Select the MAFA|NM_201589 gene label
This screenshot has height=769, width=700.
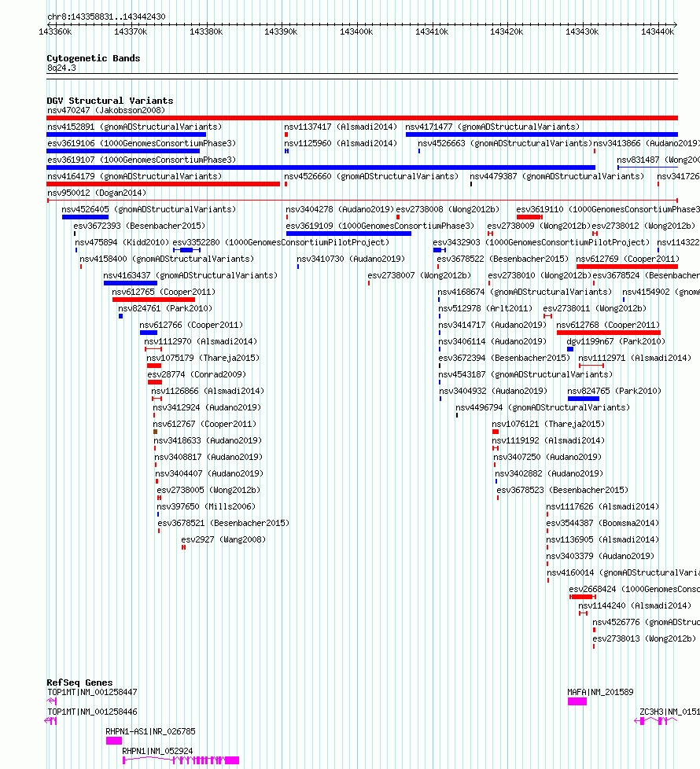click(600, 693)
